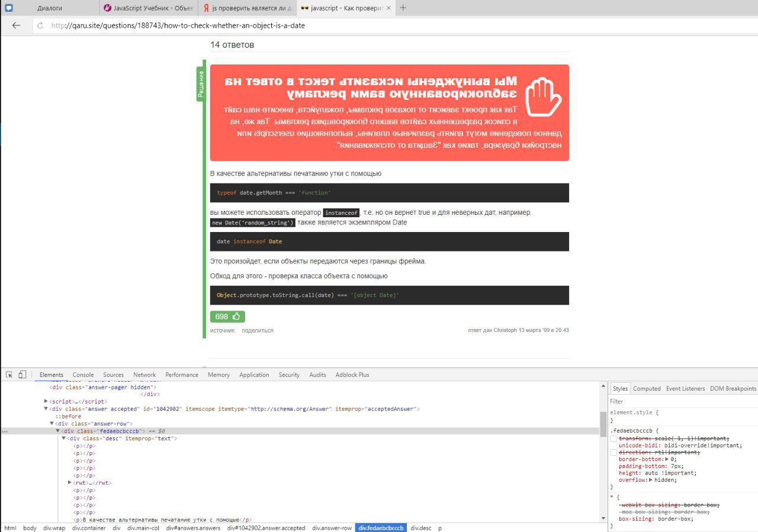Select the ::before pseudo-element line
Viewport: 758px width, 532px height.
[x=68, y=417]
